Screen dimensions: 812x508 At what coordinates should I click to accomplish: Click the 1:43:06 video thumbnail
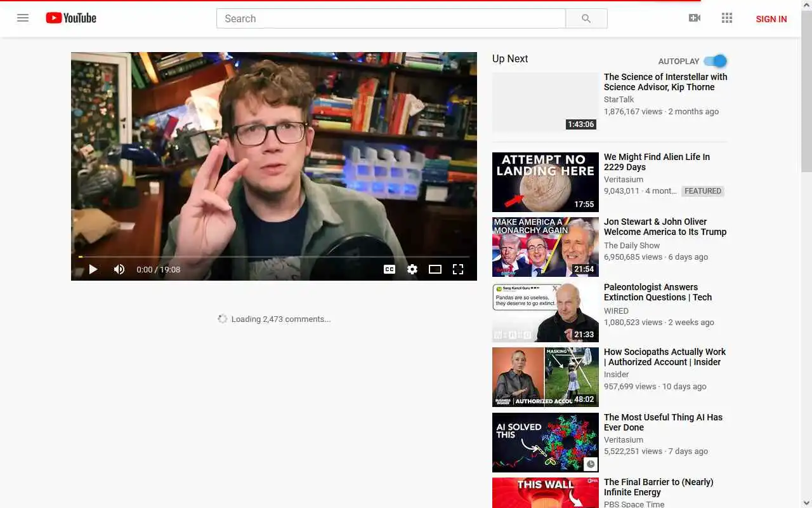(546, 102)
